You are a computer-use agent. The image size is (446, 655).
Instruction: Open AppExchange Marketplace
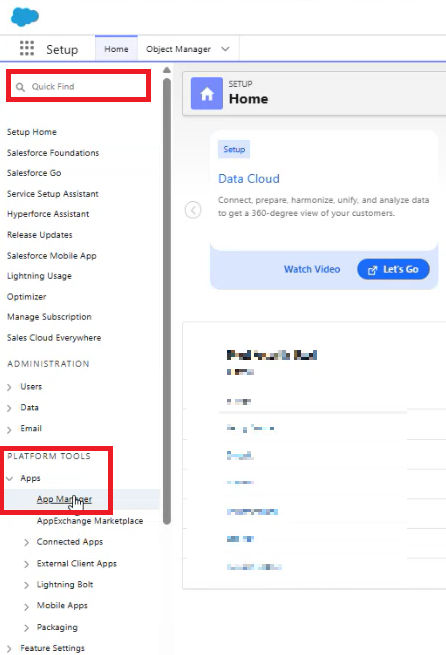(x=90, y=521)
